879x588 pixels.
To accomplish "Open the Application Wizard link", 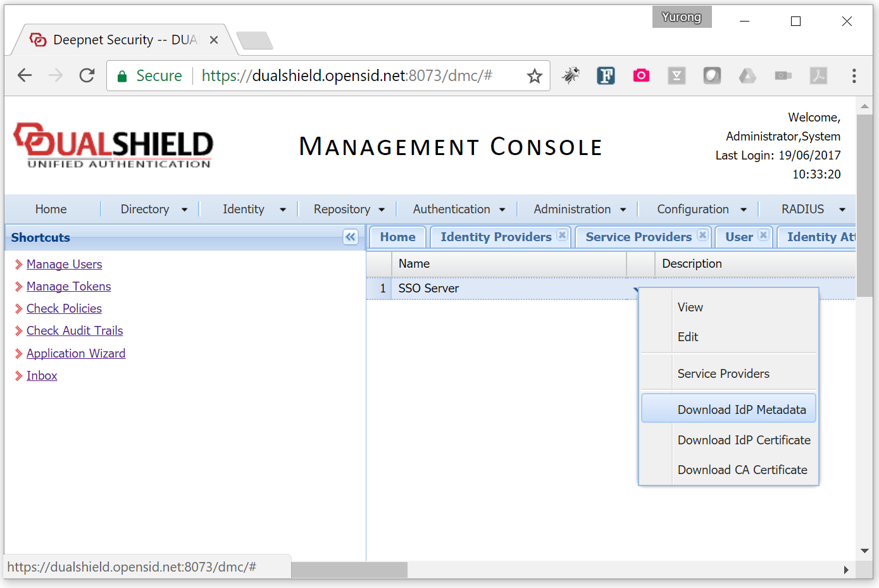I will point(76,354).
